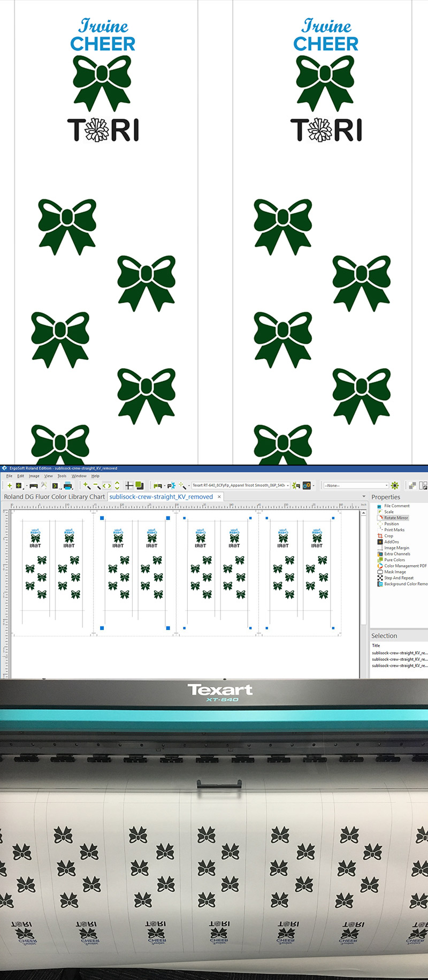Click the crosshair icon in the toolbar
The width and height of the screenshot is (428, 980).
point(129,485)
